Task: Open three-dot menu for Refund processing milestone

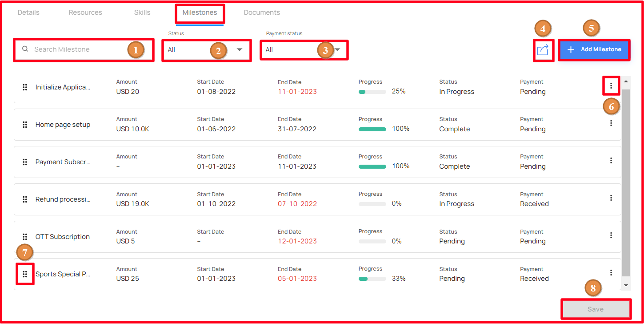Action: 611,198
